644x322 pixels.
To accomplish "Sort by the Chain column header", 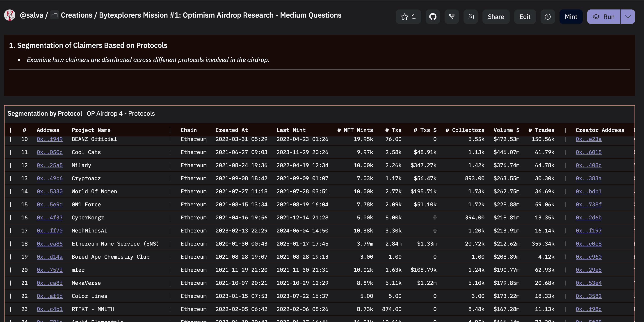I will click(x=189, y=130).
